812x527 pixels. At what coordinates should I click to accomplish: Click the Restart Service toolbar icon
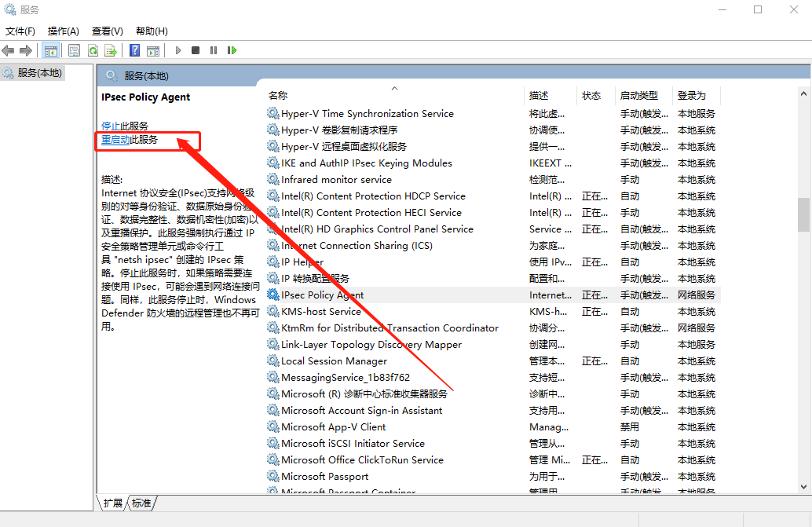232,50
